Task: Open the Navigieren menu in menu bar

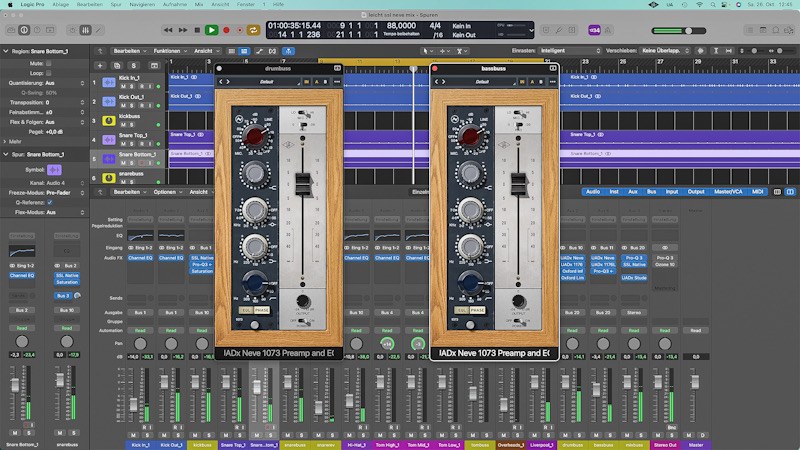Action: pyautogui.click(x=142, y=5)
